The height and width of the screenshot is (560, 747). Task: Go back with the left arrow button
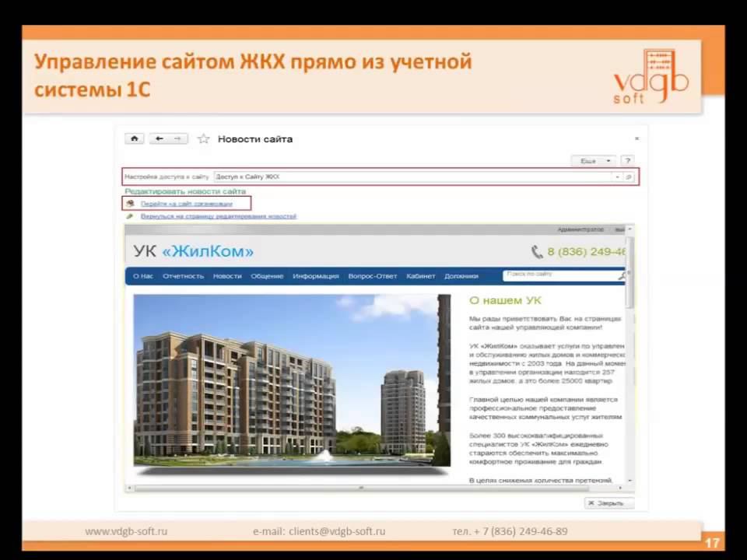tap(159, 138)
